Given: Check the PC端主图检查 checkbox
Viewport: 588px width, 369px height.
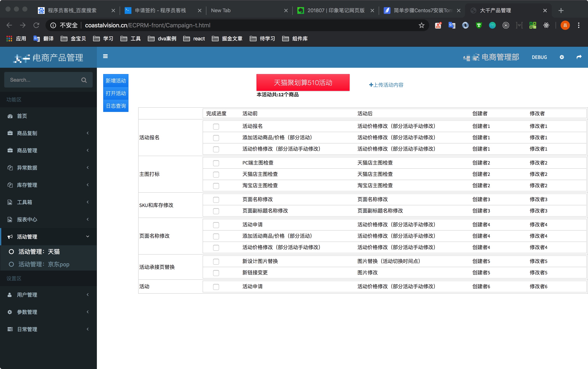Looking at the screenshot, I should [216, 163].
